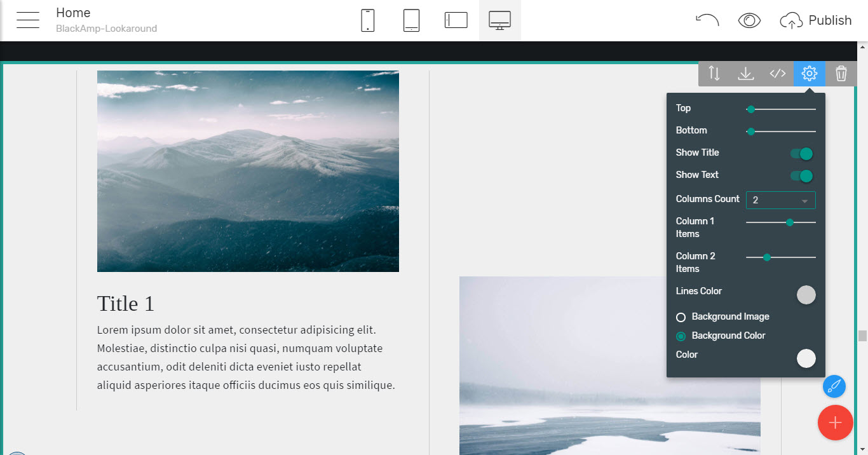Open block code editor icon
This screenshot has height=455, width=868.
(778, 74)
